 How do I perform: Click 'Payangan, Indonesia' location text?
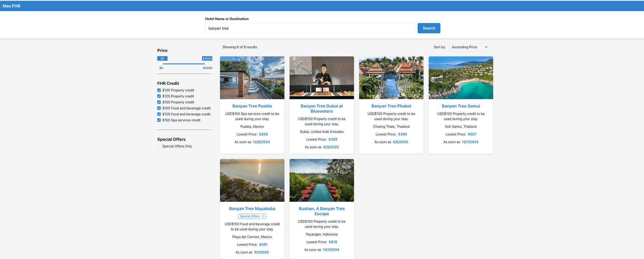[322, 234]
